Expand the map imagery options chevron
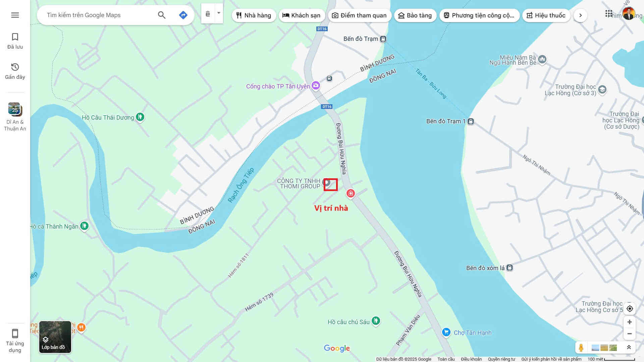 (629, 347)
